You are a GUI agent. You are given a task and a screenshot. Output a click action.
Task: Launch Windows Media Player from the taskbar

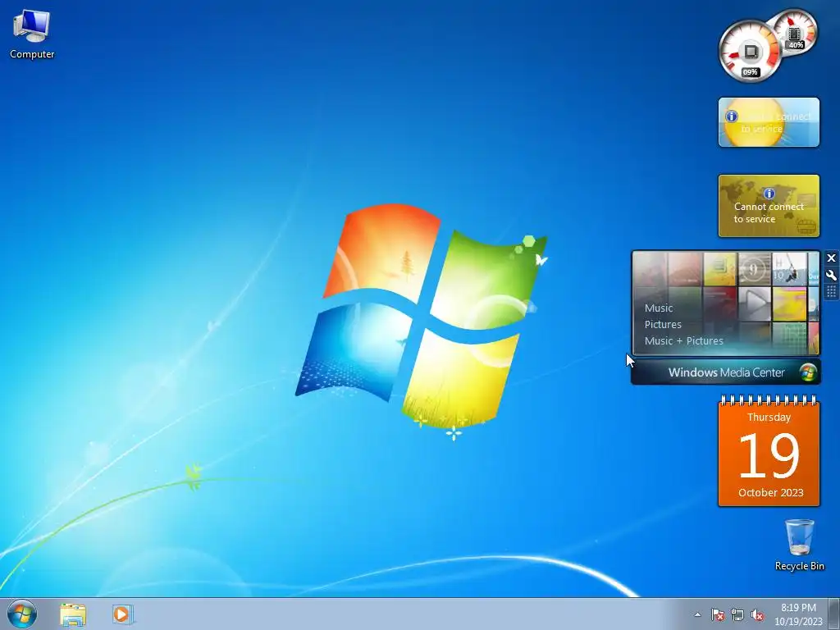(121, 614)
